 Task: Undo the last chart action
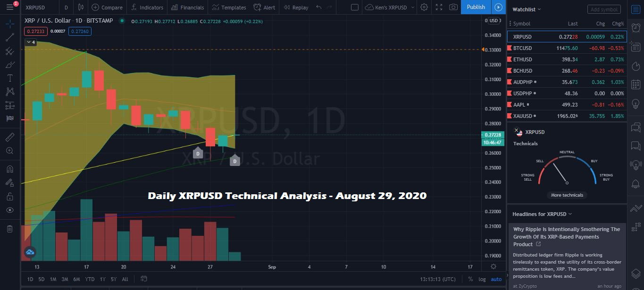point(319,7)
